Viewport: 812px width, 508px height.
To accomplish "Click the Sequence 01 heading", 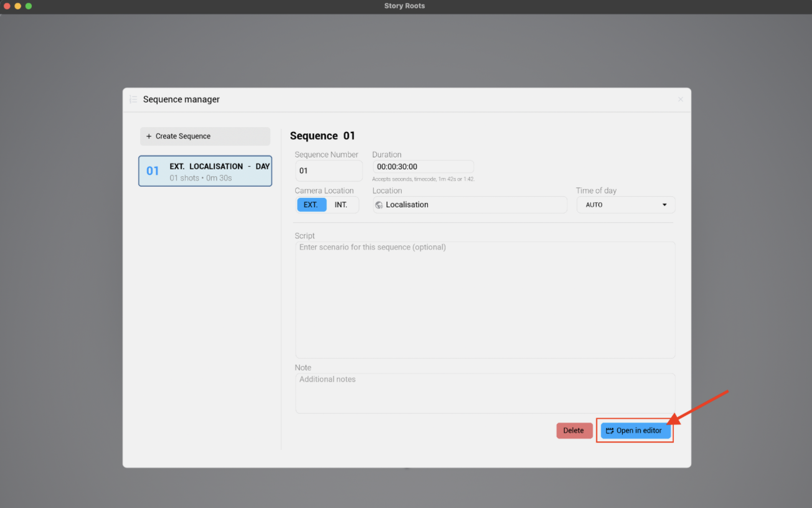I will (x=323, y=136).
